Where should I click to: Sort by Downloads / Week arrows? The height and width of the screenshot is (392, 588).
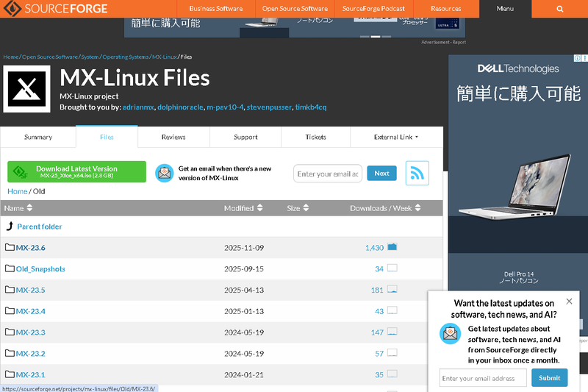tap(417, 208)
